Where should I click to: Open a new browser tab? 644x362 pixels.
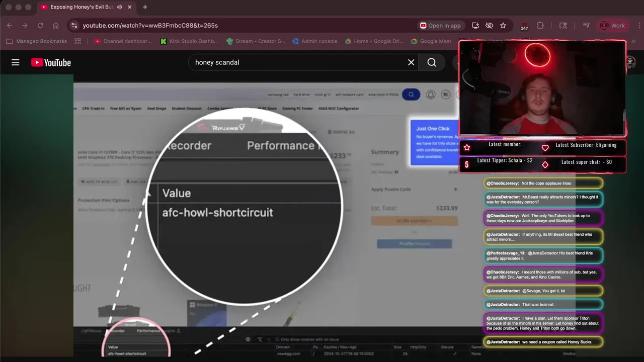145,7
